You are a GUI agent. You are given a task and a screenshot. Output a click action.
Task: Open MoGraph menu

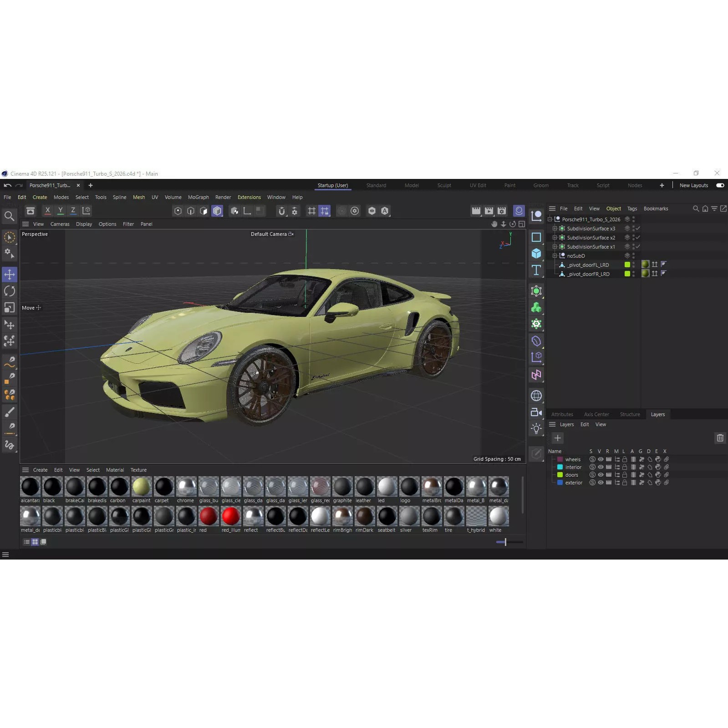(x=199, y=197)
